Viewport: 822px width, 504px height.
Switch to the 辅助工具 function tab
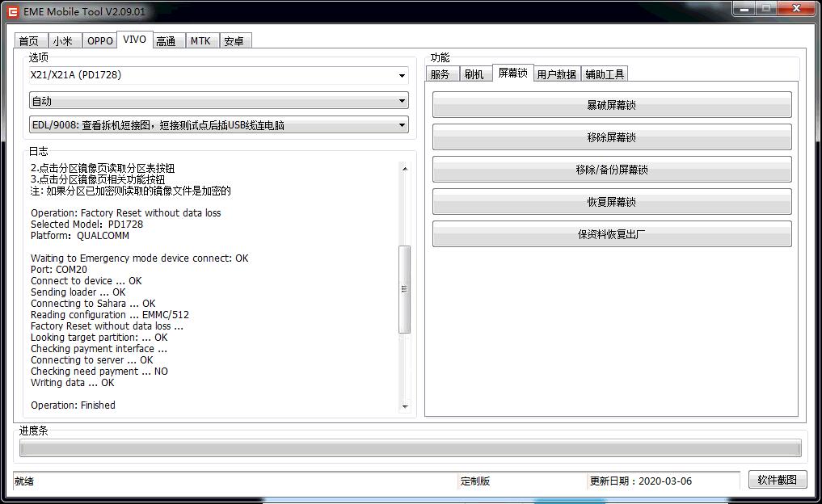click(605, 74)
